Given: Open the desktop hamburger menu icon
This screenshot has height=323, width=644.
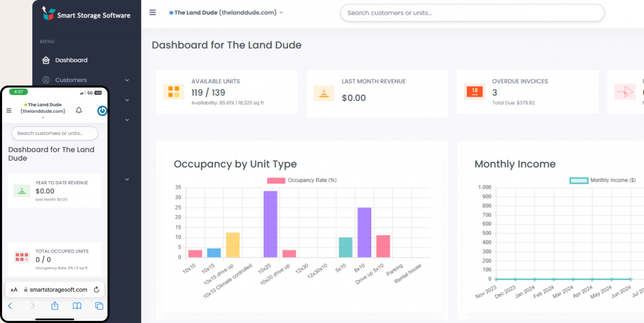Looking at the screenshot, I should pyautogui.click(x=153, y=12).
